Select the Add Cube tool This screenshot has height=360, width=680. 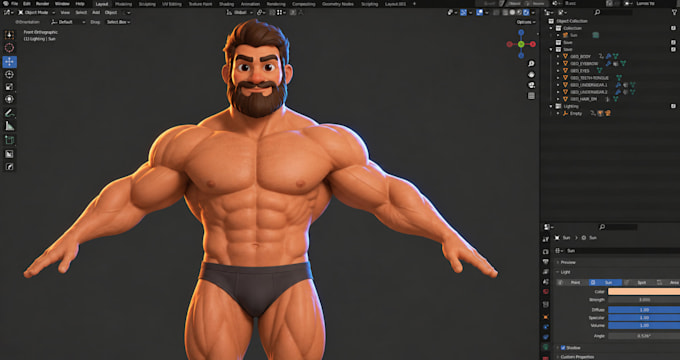point(9,140)
